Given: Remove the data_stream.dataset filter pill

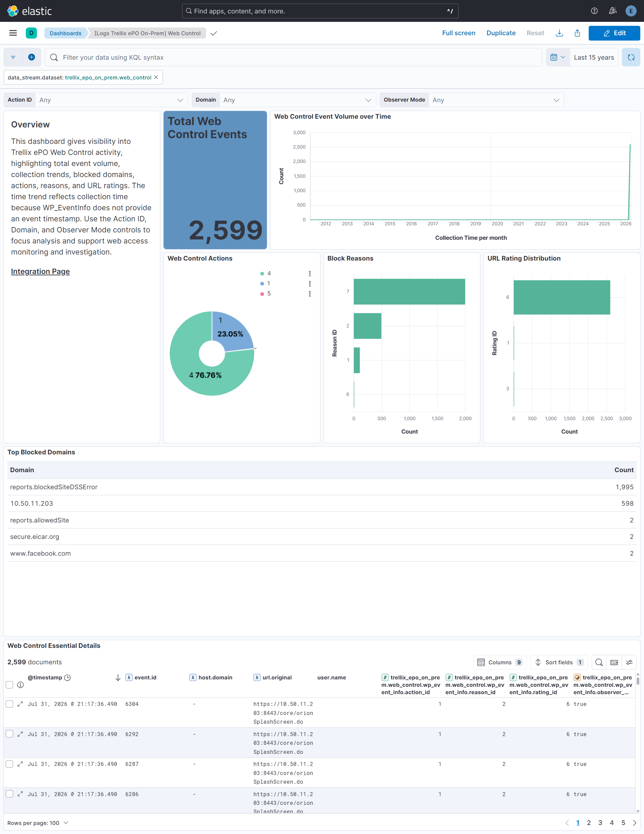Looking at the screenshot, I should pos(156,77).
